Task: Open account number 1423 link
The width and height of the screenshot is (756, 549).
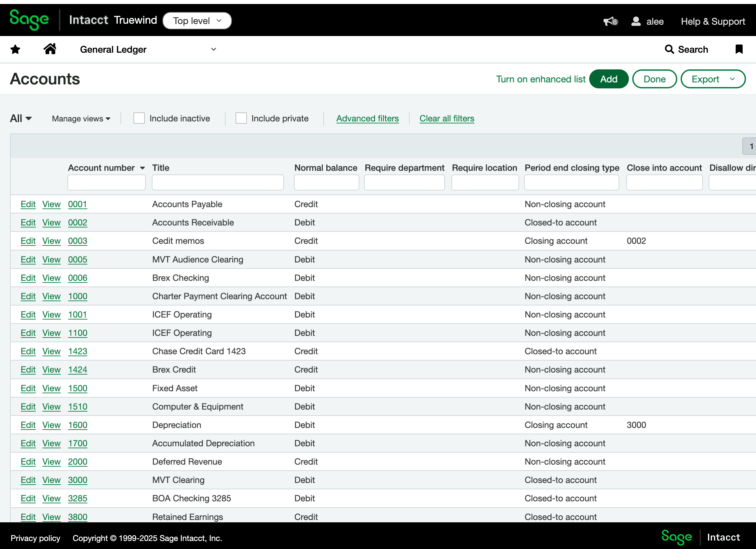Action: 78,351
